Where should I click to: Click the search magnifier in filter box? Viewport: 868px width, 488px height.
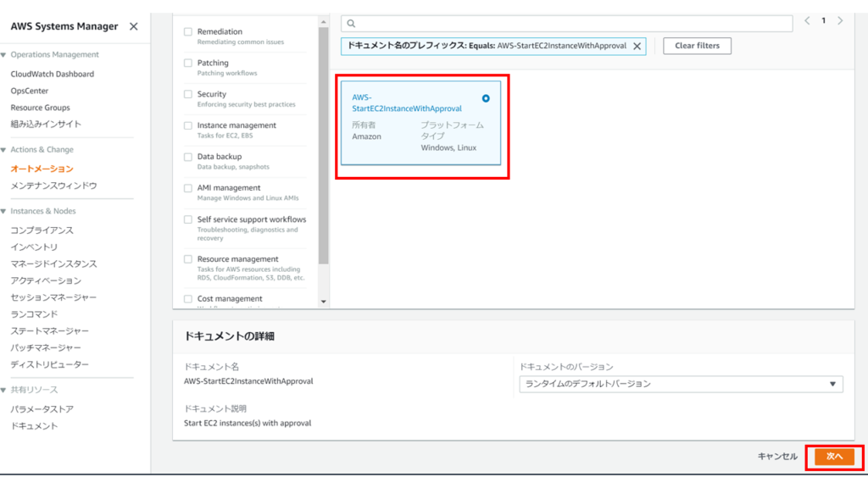click(x=351, y=23)
